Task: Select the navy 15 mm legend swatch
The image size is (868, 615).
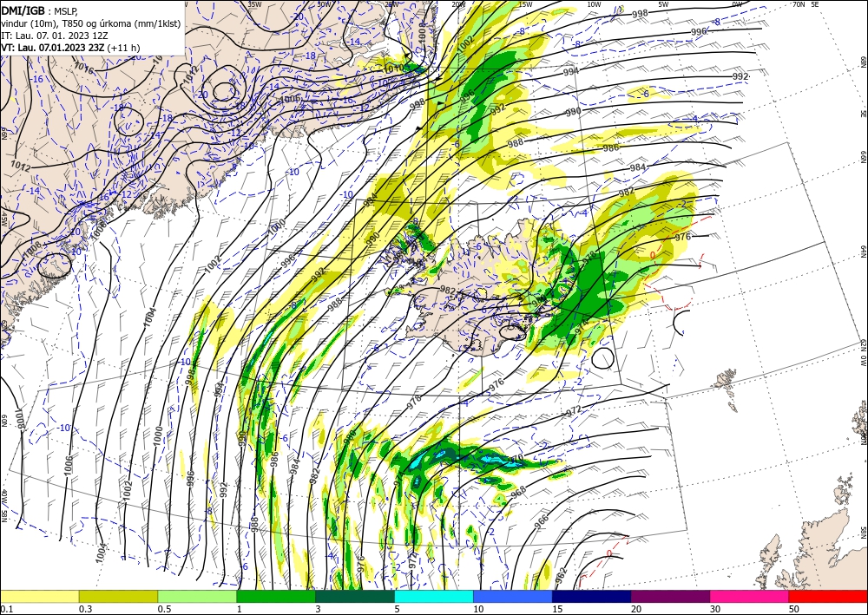Action: point(592,596)
